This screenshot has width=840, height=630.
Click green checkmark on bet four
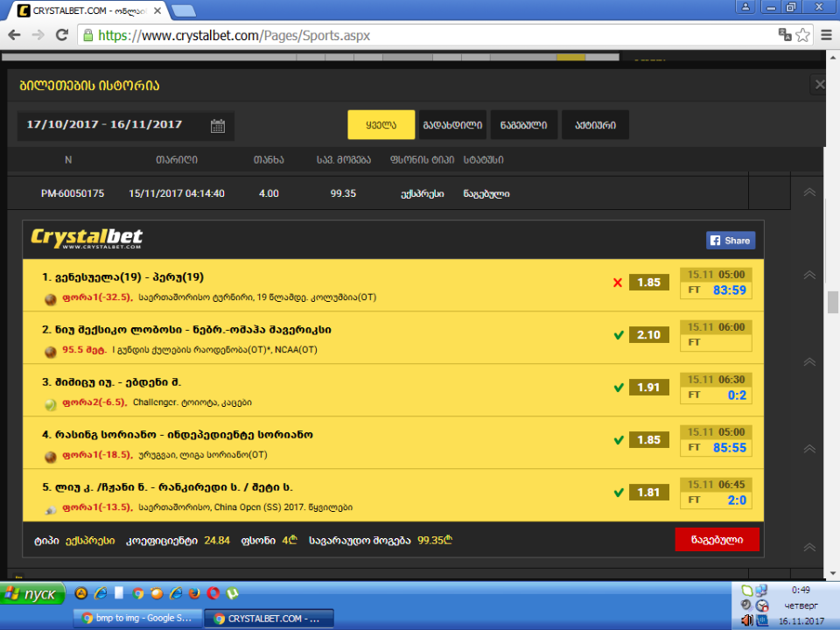(619, 440)
